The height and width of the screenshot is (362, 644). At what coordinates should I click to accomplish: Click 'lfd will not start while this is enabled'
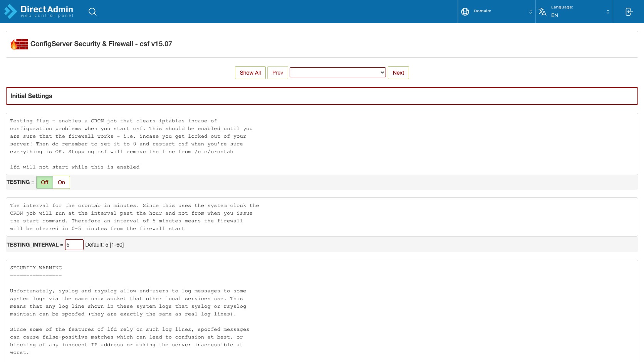[75, 167]
